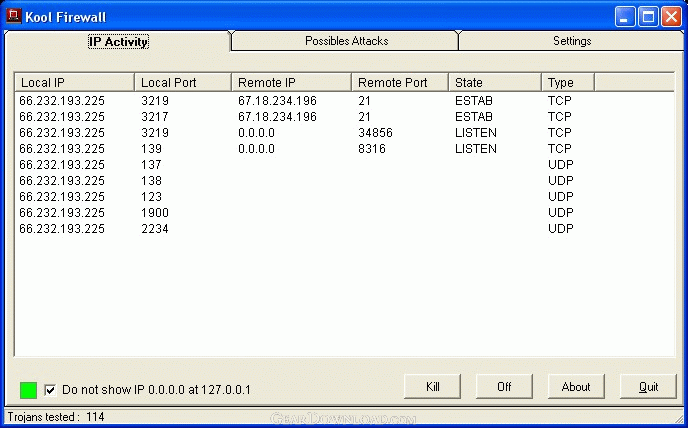Select the UDP row with port 1900
Screen dimensions: 688x428
tap(344, 213)
